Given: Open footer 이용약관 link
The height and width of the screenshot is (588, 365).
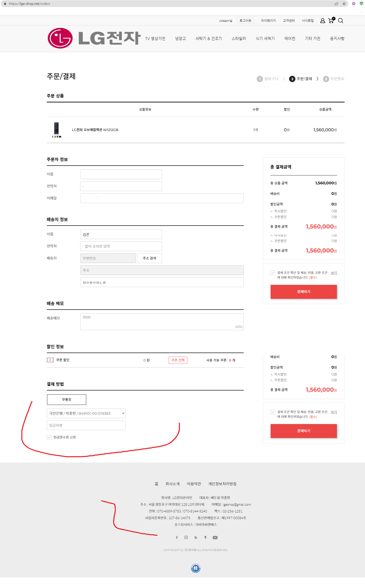Looking at the screenshot, I should pos(194,484).
